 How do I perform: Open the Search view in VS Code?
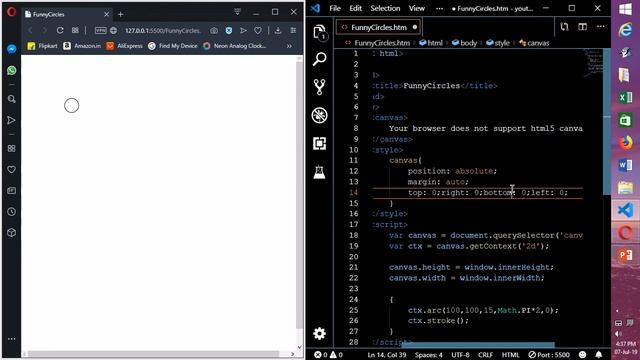tap(320, 59)
